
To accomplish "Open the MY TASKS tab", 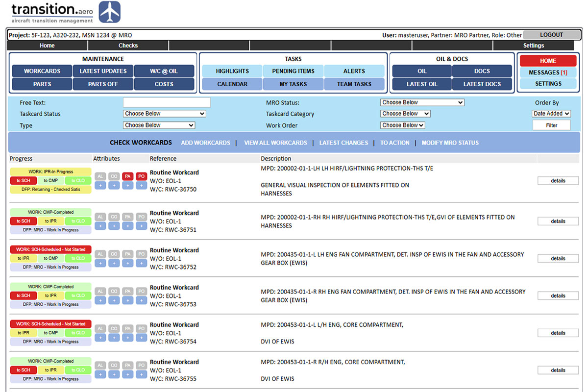I will [x=294, y=84].
